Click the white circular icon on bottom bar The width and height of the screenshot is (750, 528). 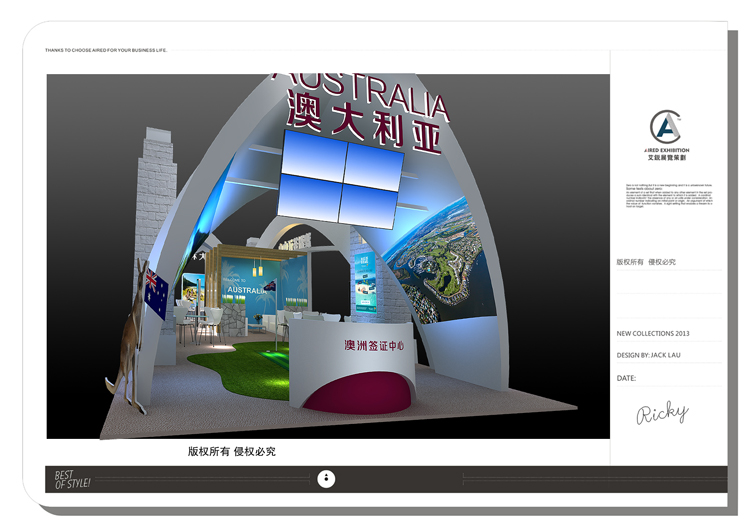pos(326,479)
